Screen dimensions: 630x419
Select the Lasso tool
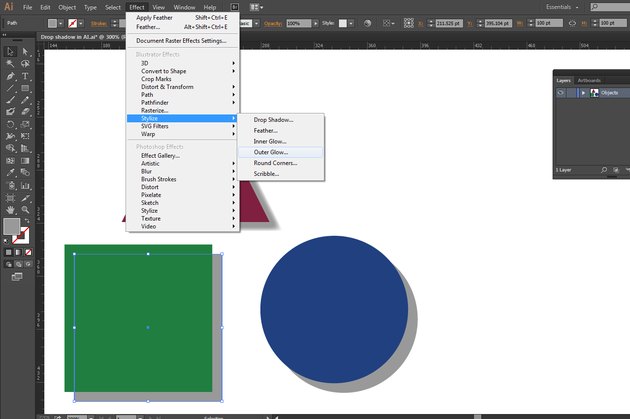pos(25,64)
